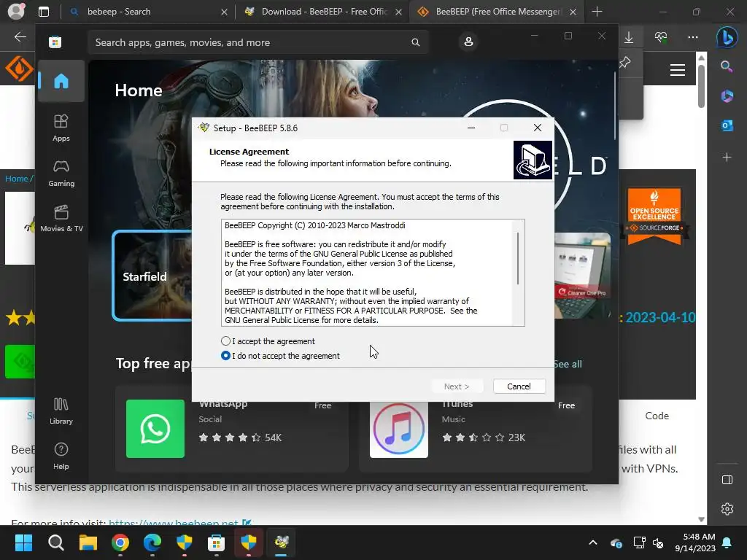The height and width of the screenshot is (560, 747).
Task: Open taskbar Search
Action: pos(55,542)
